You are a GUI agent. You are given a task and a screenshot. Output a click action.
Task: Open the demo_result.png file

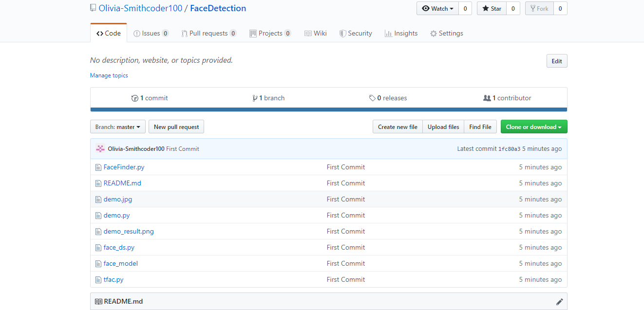click(x=129, y=231)
